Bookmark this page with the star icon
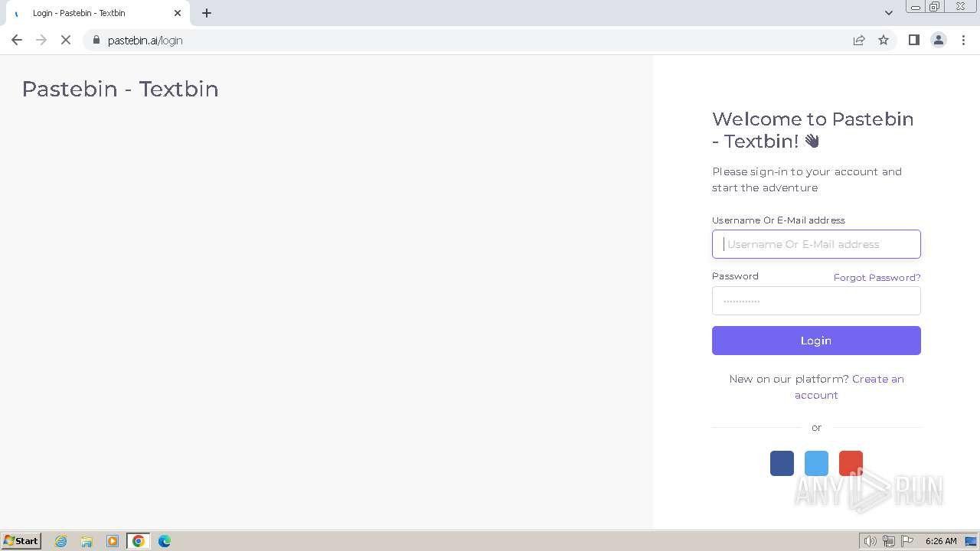The width and height of the screenshot is (980, 551). coord(884,40)
